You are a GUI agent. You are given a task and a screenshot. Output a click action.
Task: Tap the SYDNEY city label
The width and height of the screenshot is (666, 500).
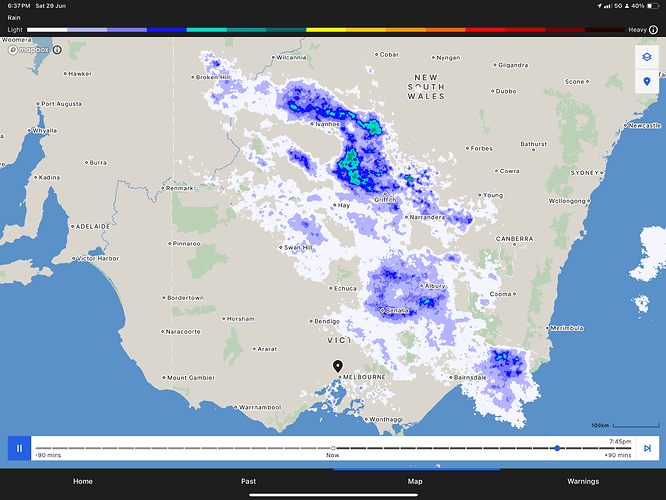[584, 173]
